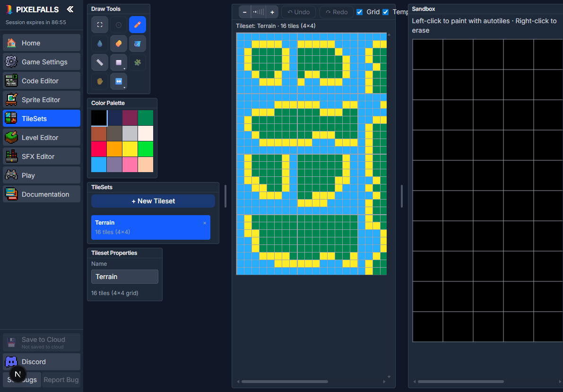This screenshot has height=392, width=563.
Task: Toggle the Temp checkbox
Action: pyautogui.click(x=386, y=12)
